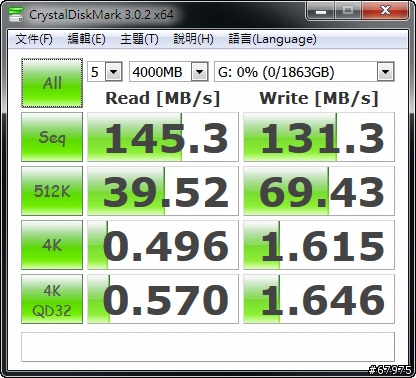Open the 編輯(E) menu

tap(86, 39)
